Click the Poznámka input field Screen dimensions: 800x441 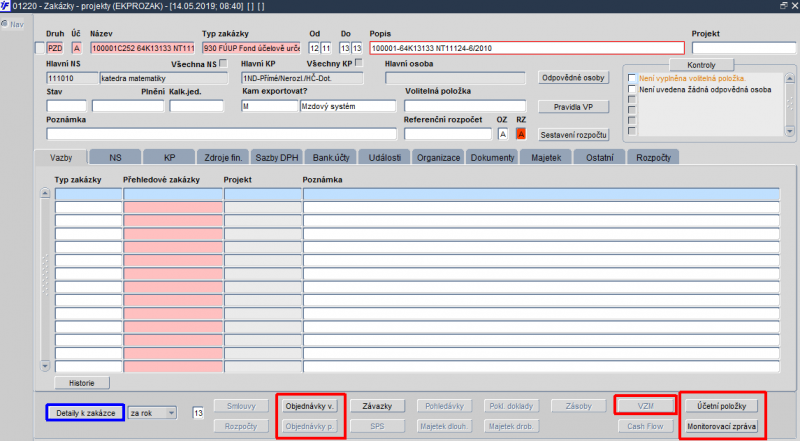tap(221, 134)
